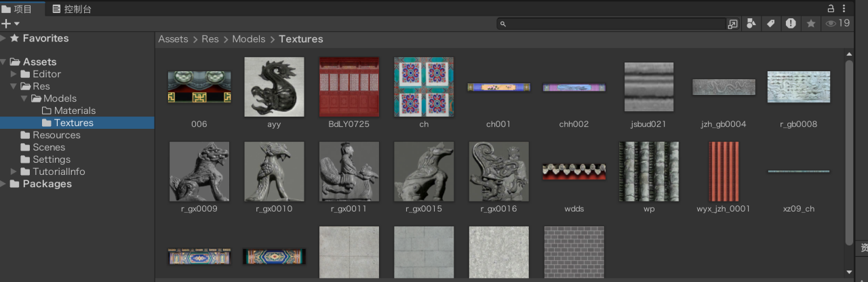Select the jzh_gb0004 texture
Screen dimensions: 868x282
pyautogui.click(x=724, y=87)
